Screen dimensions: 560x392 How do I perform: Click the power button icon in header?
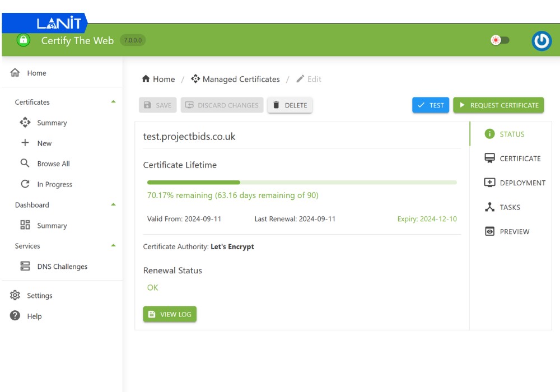[541, 41]
